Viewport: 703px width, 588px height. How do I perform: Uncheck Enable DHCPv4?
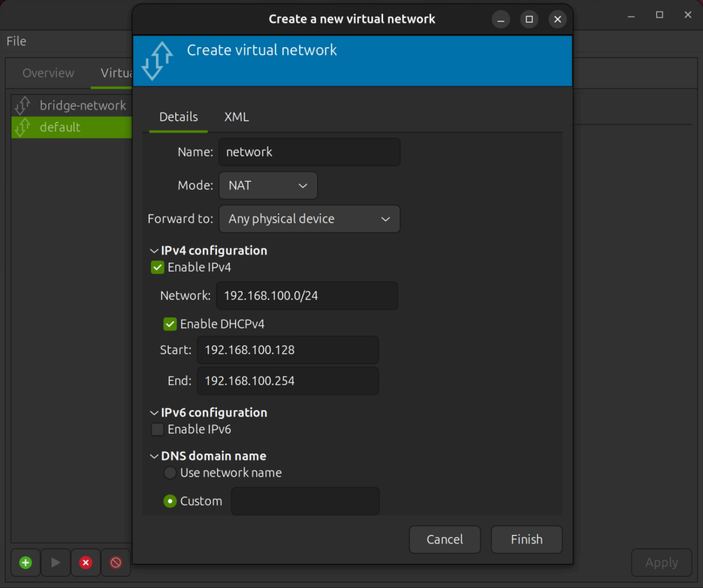click(x=170, y=323)
